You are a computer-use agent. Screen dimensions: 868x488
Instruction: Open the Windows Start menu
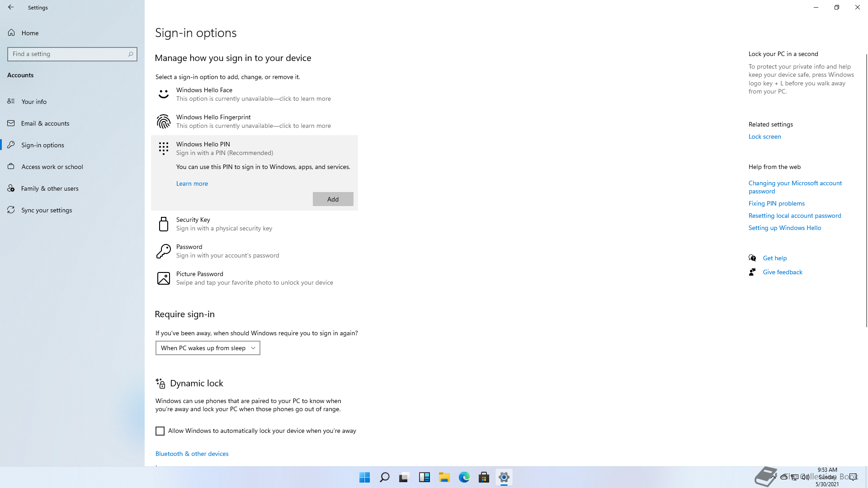[364, 477]
